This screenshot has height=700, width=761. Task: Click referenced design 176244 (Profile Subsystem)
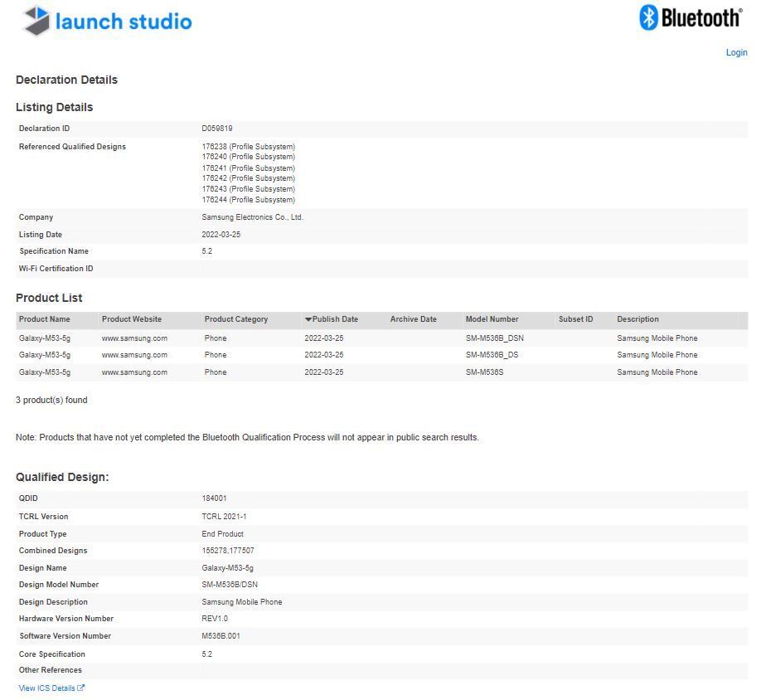tap(248, 200)
